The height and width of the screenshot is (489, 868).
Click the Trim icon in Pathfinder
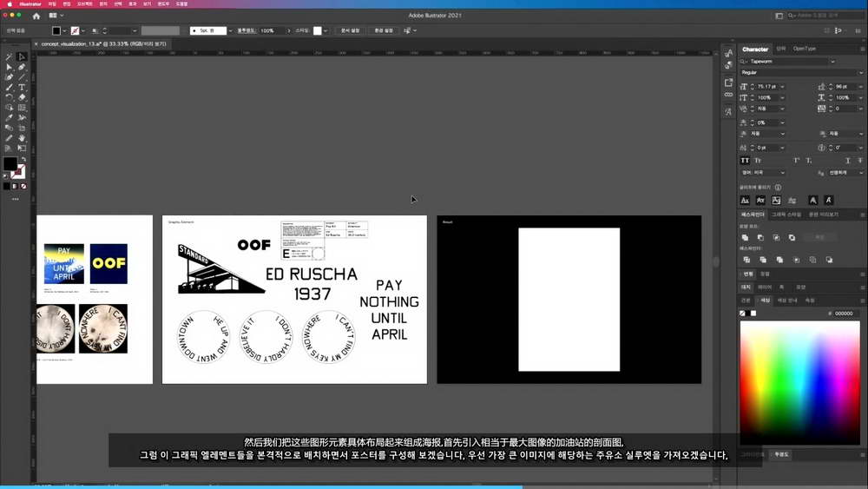click(x=763, y=260)
